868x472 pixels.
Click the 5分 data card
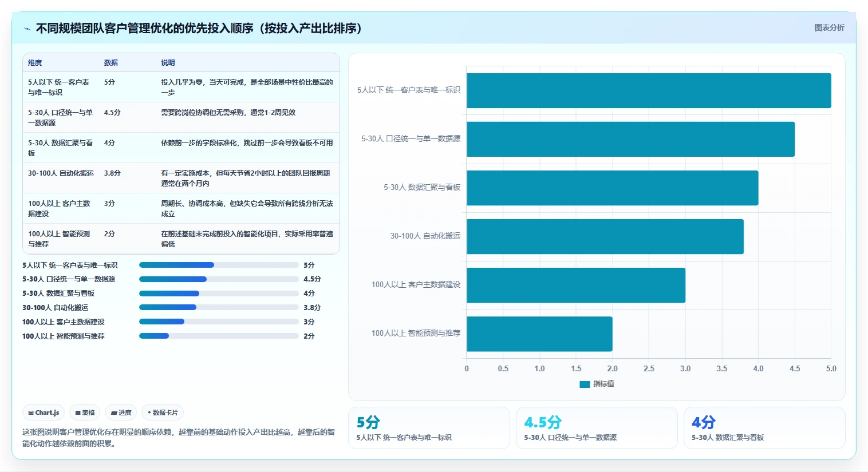click(429, 428)
